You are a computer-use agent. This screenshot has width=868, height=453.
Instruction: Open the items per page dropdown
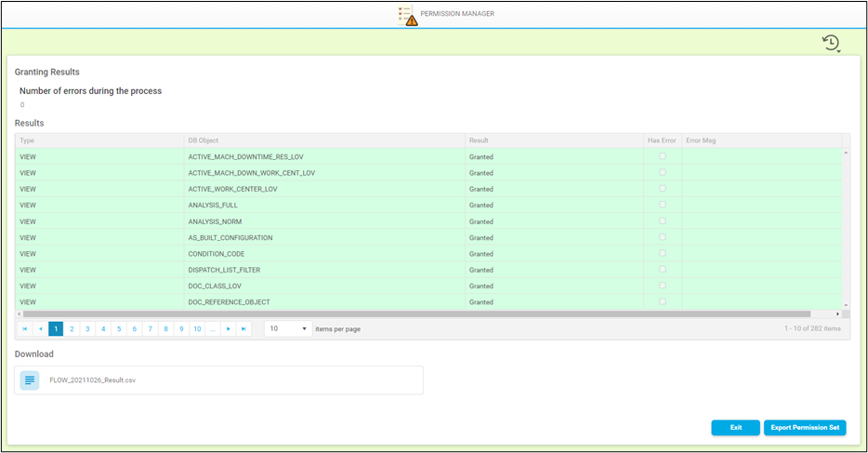point(288,328)
